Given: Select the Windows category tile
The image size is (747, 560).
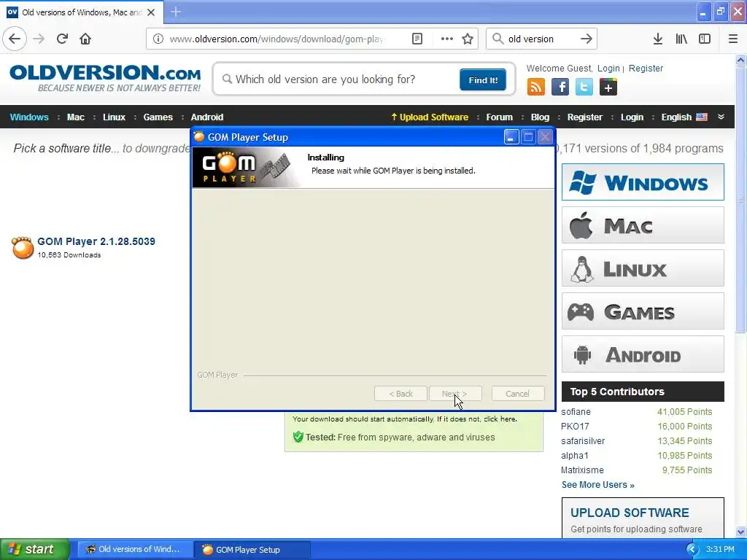Looking at the screenshot, I should point(643,182).
